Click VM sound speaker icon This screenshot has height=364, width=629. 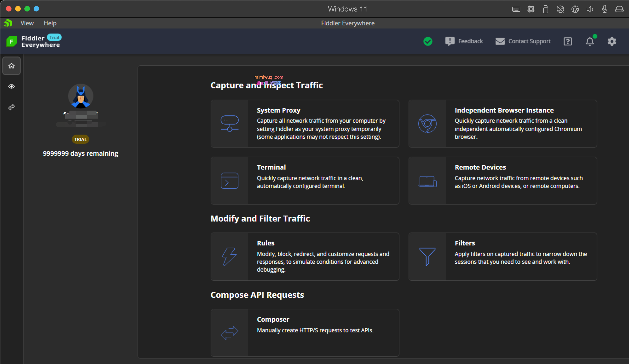[590, 9]
